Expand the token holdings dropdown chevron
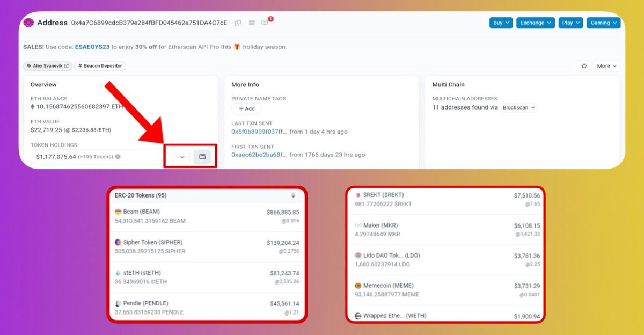The image size is (644, 335). [182, 157]
